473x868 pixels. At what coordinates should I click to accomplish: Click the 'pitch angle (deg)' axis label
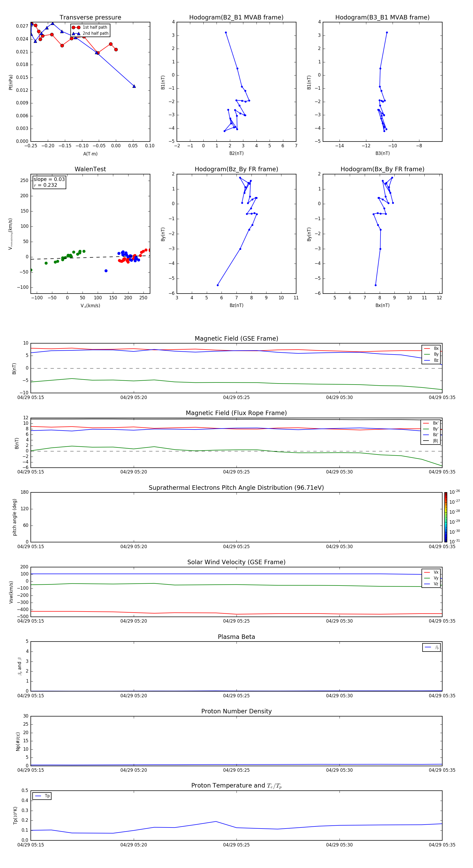[x=14, y=517]
